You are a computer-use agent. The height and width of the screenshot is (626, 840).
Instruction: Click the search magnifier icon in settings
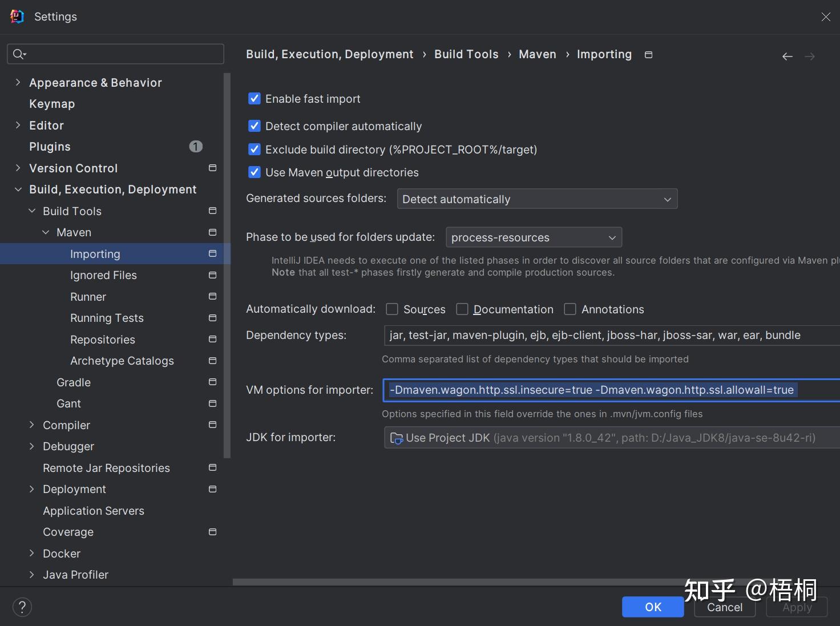pyautogui.click(x=19, y=54)
